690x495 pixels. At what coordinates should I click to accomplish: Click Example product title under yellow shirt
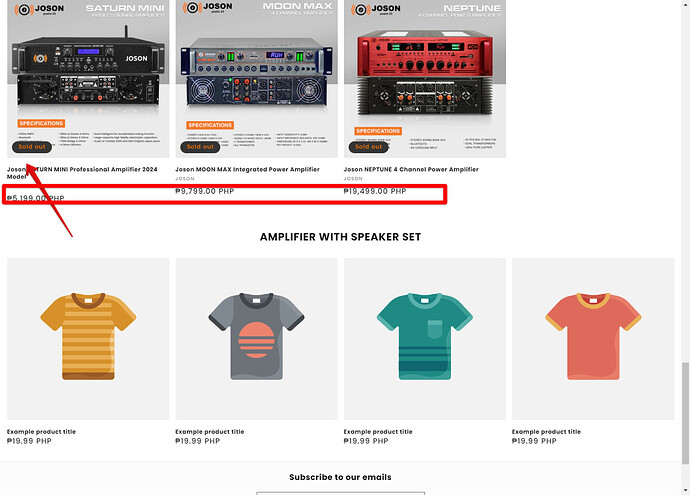pyautogui.click(x=41, y=432)
